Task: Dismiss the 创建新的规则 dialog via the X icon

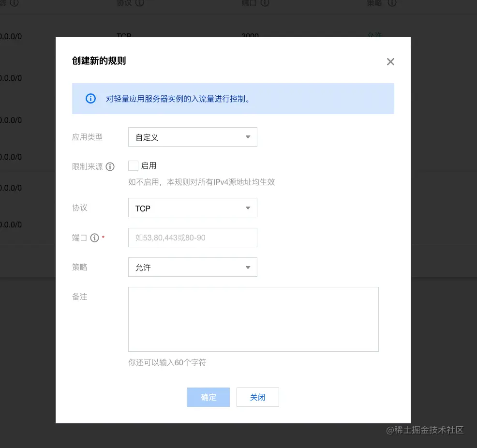Action: point(390,61)
